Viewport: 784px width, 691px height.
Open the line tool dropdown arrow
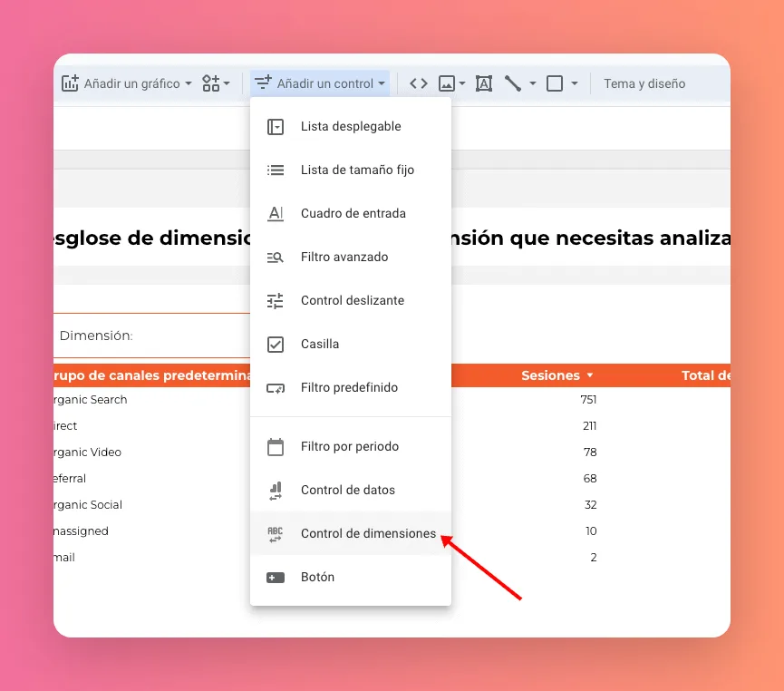[533, 83]
